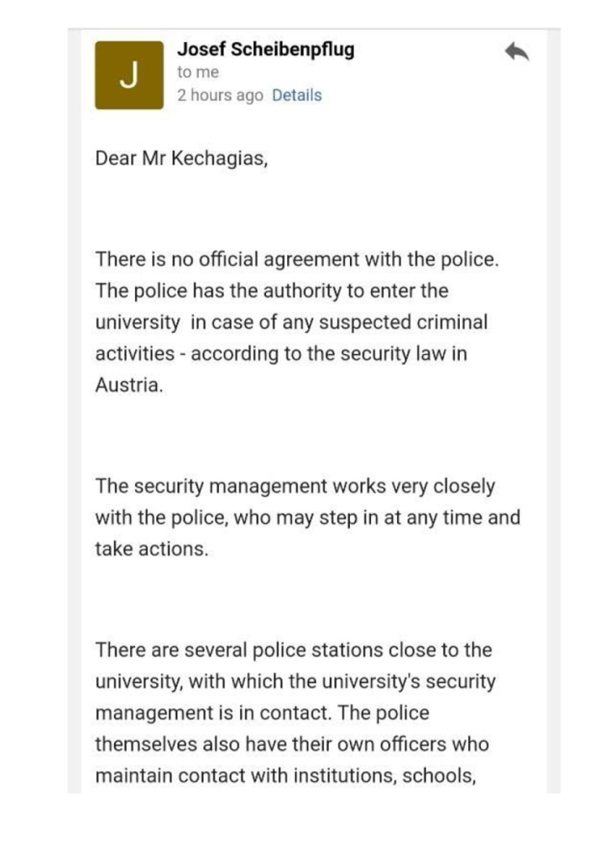Click the greeting 'Dear Mr Kechagias,'
Screen dimensions: 616x860
[181, 160]
